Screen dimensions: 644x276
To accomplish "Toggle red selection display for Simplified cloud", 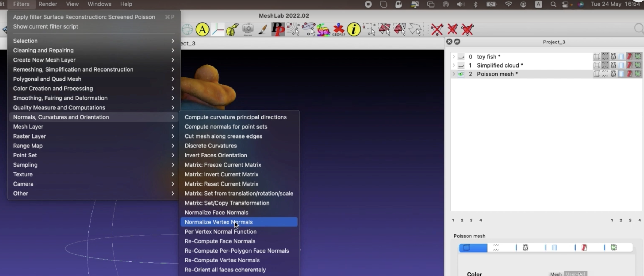I will click(x=630, y=65).
